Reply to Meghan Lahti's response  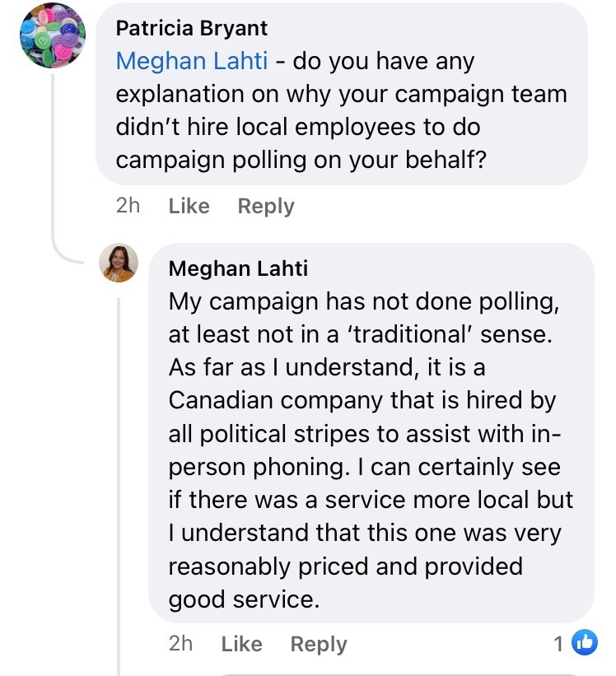tap(318, 644)
